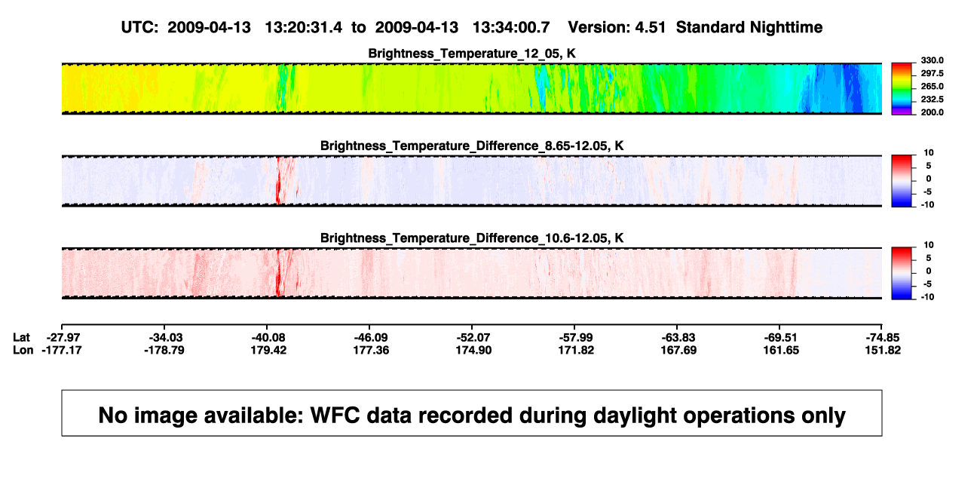This screenshot has height=503, width=980.
Task: Select the 10.6-12.05 difference image strip
Action: tap(471, 273)
